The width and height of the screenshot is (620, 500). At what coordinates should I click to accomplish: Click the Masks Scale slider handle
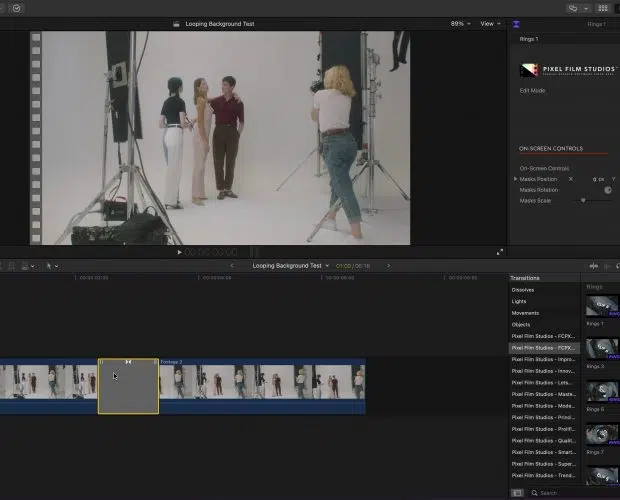pos(583,200)
